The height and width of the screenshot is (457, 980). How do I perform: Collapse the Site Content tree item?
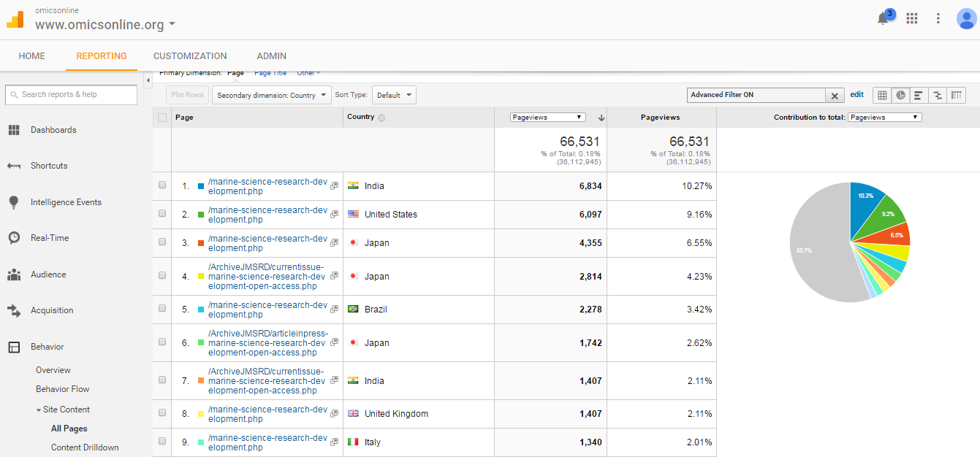[39, 410]
